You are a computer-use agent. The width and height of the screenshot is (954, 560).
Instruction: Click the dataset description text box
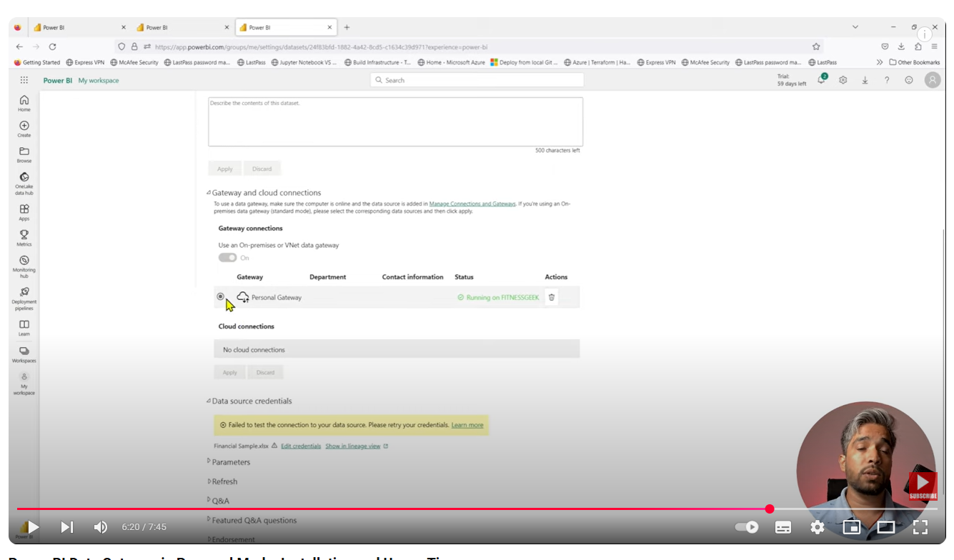tap(395, 121)
